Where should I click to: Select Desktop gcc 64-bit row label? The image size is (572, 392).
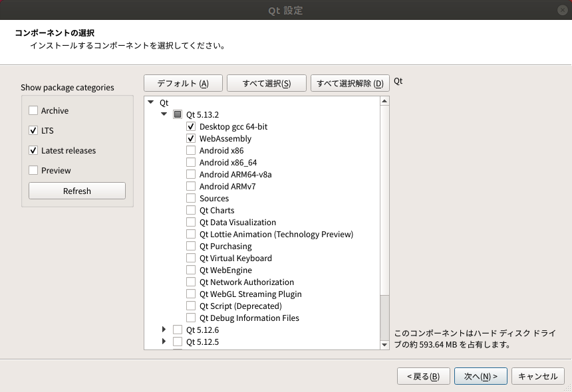tap(233, 127)
